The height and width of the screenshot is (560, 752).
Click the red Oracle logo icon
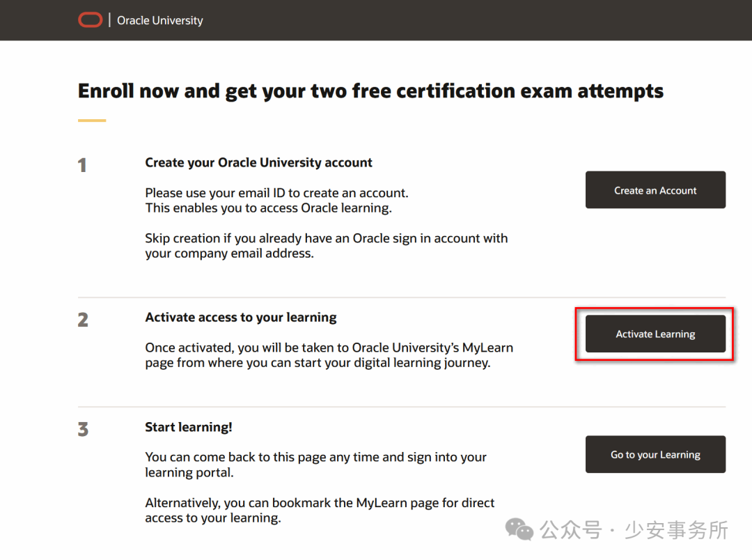pos(91,20)
